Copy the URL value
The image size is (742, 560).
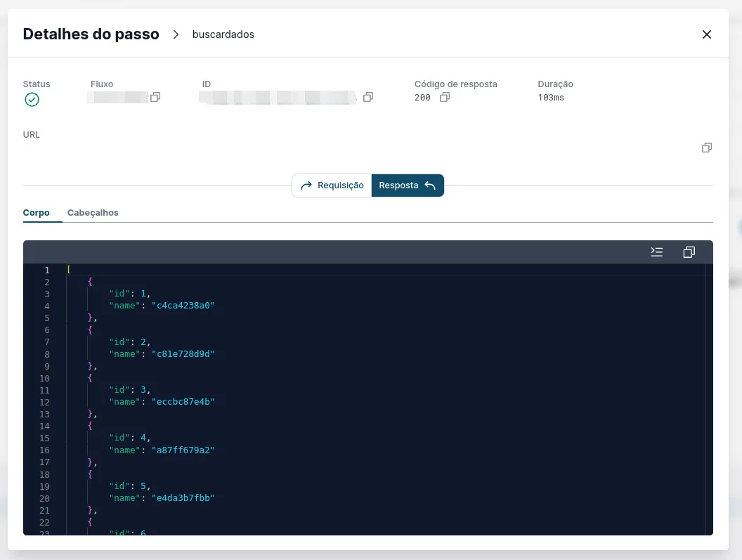click(x=706, y=148)
